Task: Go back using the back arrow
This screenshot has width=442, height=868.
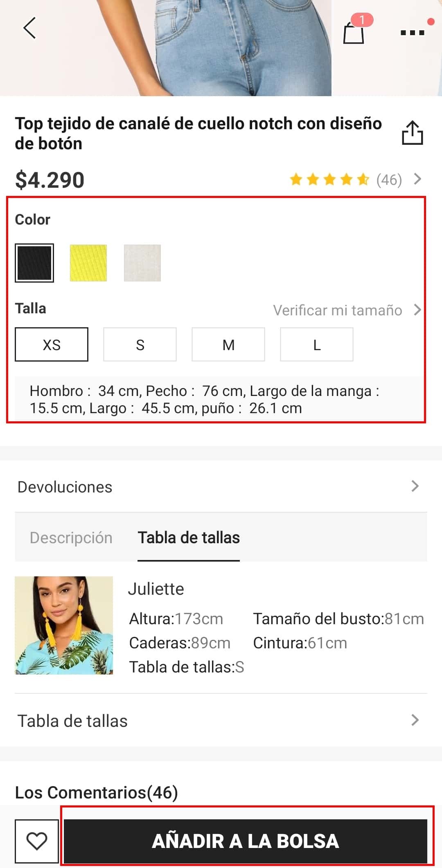Action: click(29, 28)
